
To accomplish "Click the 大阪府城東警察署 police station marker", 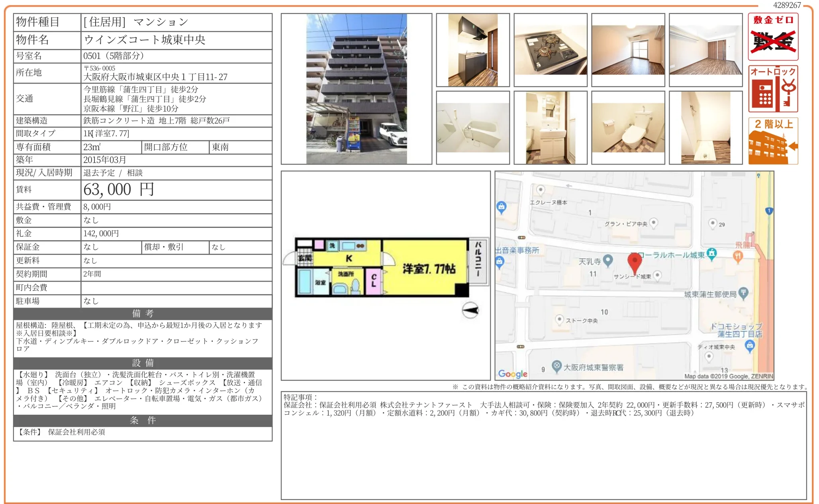I will 556,366.
